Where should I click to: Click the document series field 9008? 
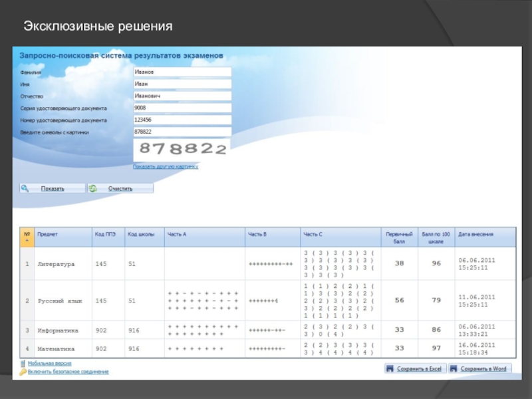point(182,108)
